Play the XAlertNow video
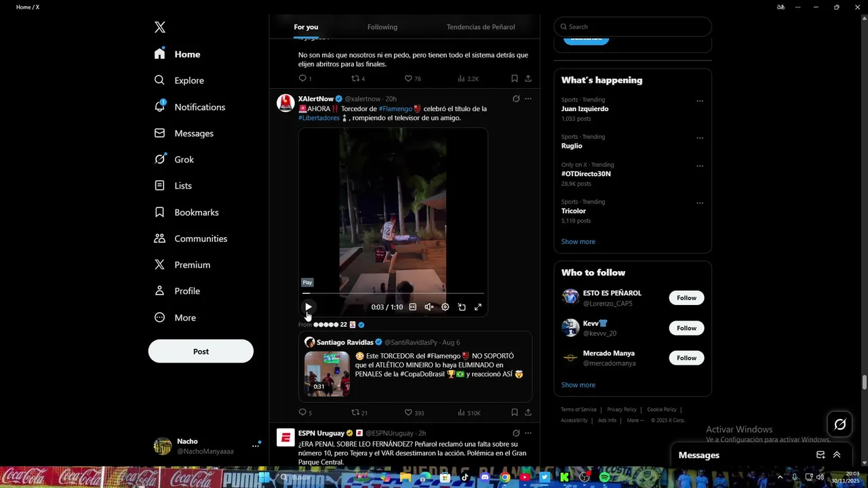The height and width of the screenshot is (488, 868). (x=308, y=307)
